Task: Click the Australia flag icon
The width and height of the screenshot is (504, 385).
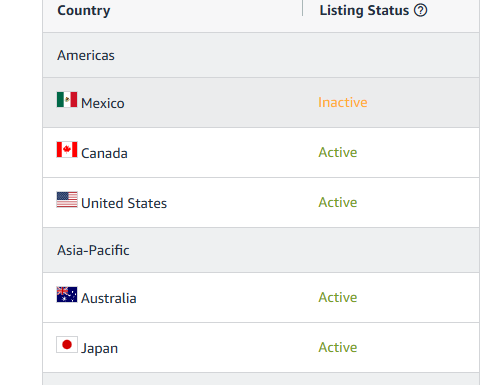Action: [67, 295]
